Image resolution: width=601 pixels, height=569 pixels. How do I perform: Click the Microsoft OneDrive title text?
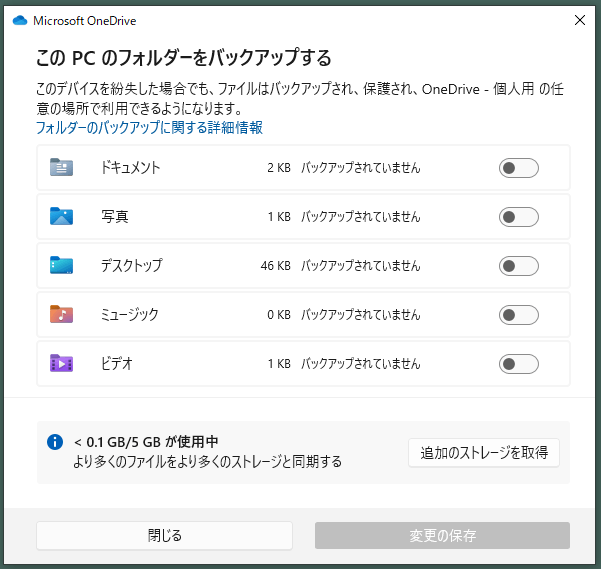click(85, 21)
